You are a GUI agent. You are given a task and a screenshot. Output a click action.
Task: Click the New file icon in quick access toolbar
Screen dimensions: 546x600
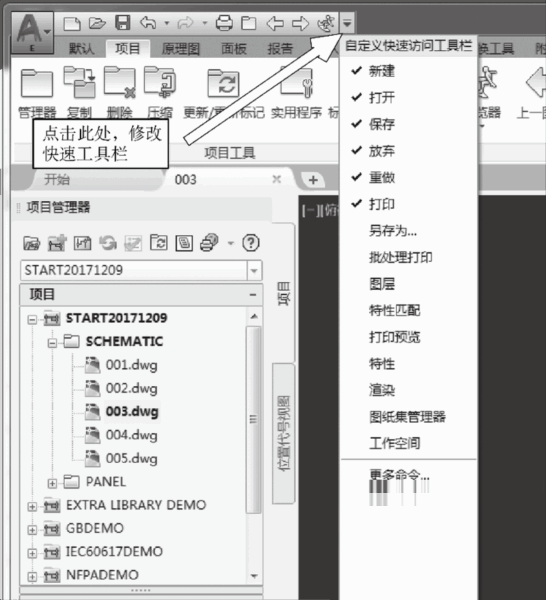click(72, 24)
